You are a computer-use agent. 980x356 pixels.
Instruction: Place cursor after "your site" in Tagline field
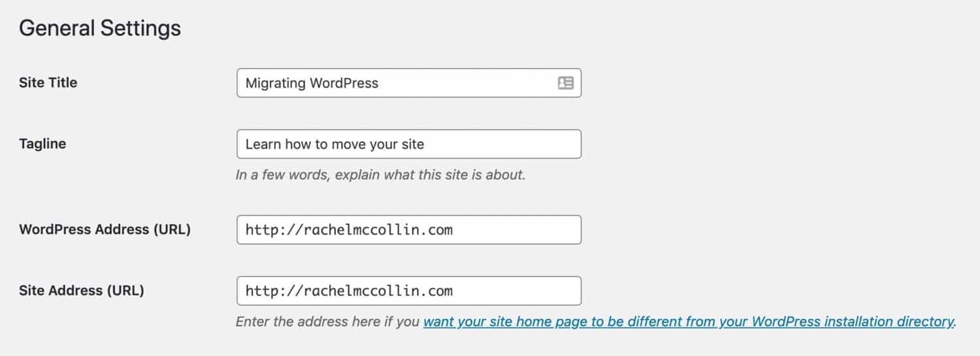(x=425, y=144)
